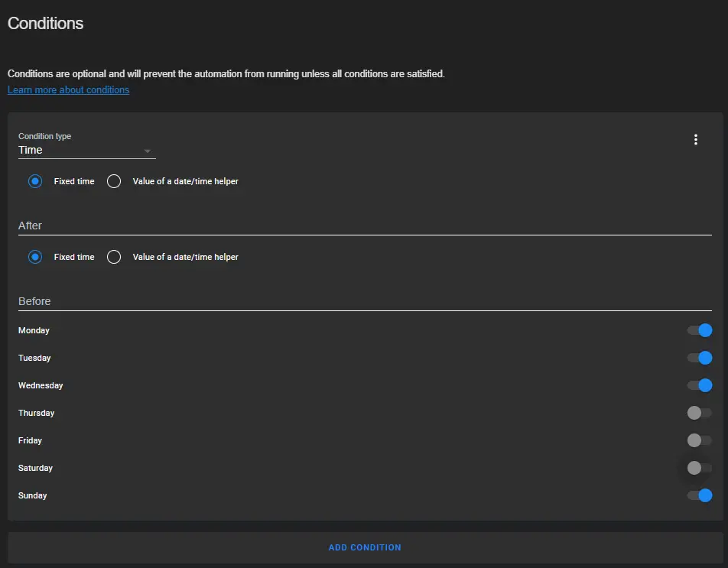The image size is (728, 568).
Task: Turn on the Saturday toggle
Action: (700, 468)
